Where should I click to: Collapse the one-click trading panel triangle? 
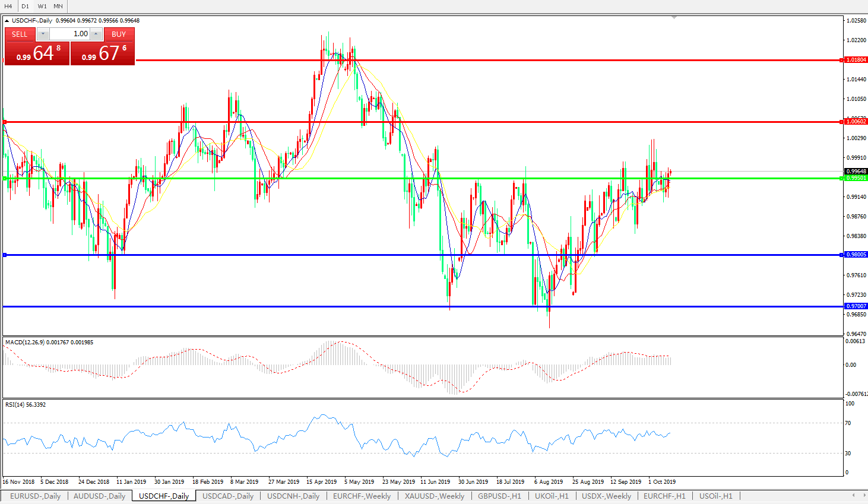[x=7, y=21]
